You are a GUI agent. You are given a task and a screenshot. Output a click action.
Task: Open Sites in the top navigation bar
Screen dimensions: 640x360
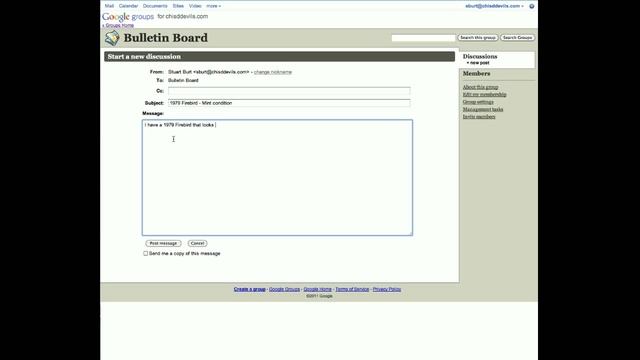click(178, 6)
